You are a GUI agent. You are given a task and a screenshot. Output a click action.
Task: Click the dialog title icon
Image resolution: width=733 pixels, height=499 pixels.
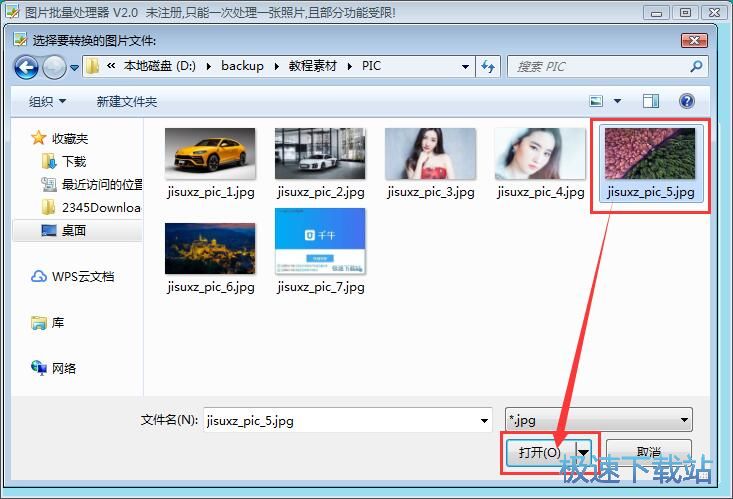(x=20, y=40)
